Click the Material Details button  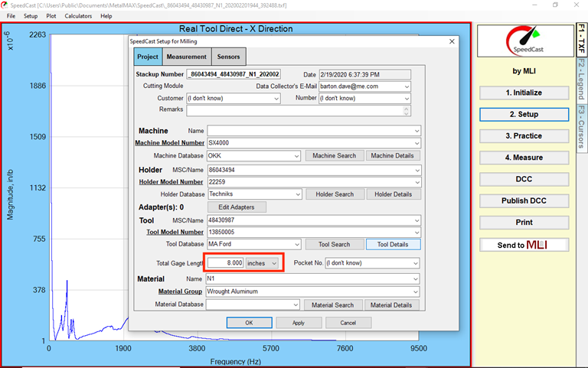pyautogui.click(x=391, y=305)
